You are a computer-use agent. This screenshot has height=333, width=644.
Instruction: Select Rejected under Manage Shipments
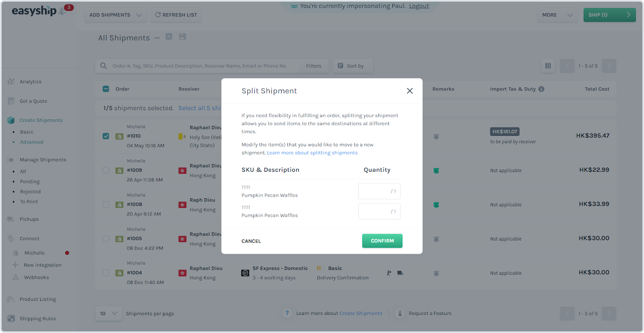click(x=30, y=192)
